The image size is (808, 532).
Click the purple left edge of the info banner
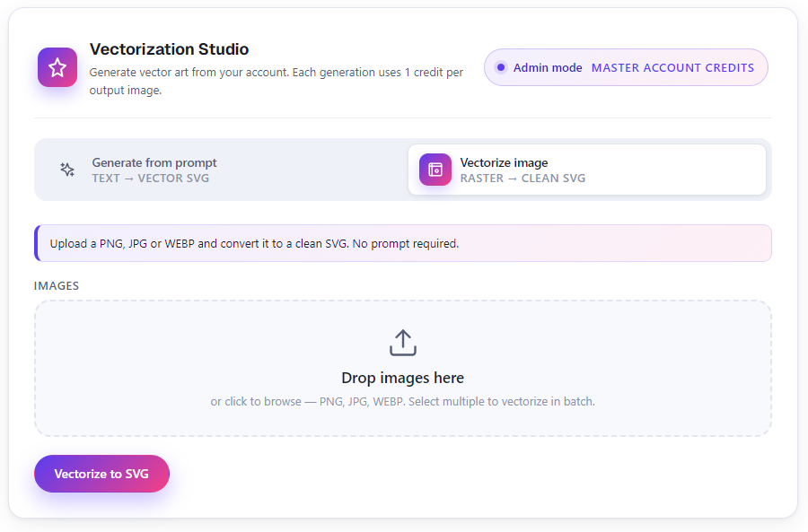(37, 243)
